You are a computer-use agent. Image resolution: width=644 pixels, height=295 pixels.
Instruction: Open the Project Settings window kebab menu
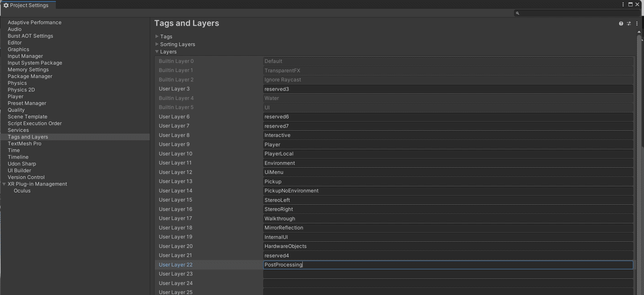623,4
